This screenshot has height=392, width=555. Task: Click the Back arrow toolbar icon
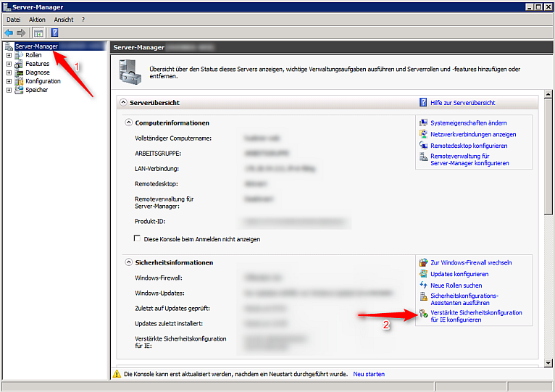9,33
